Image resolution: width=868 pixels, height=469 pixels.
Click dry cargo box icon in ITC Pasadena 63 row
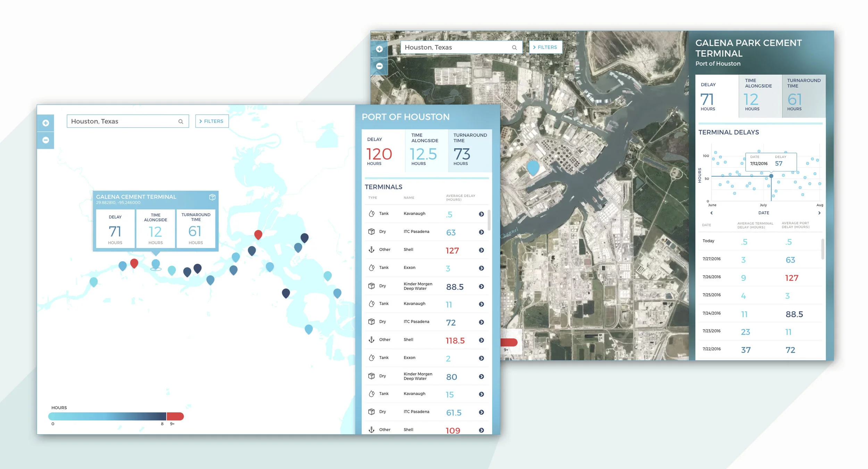click(x=372, y=232)
